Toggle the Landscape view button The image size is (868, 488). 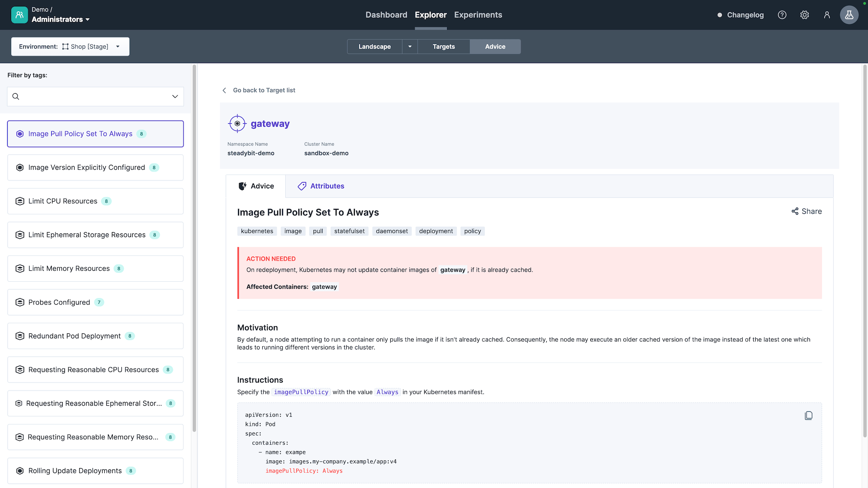tap(374, 47)
